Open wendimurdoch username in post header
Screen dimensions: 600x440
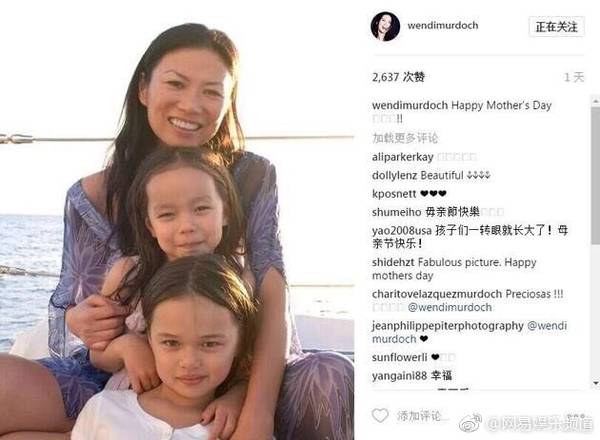443,26
